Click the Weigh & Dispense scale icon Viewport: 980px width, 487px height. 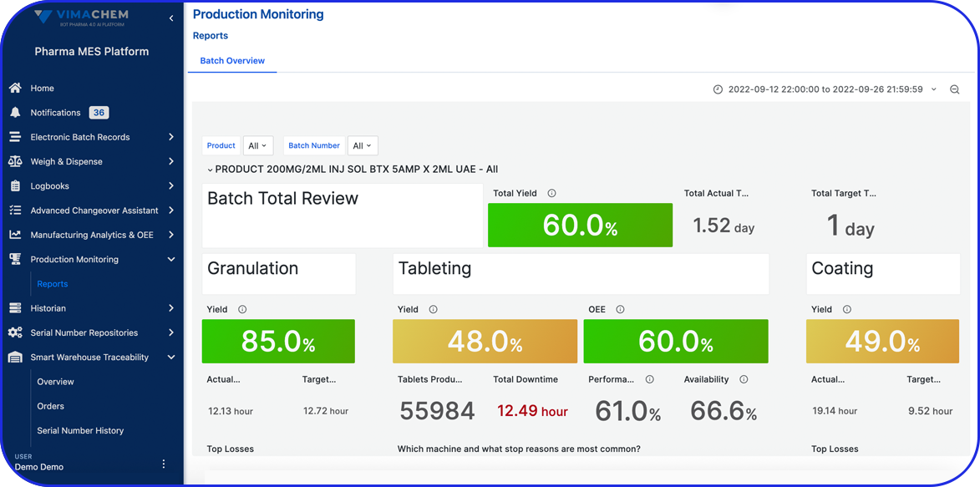tap(15, 161)
